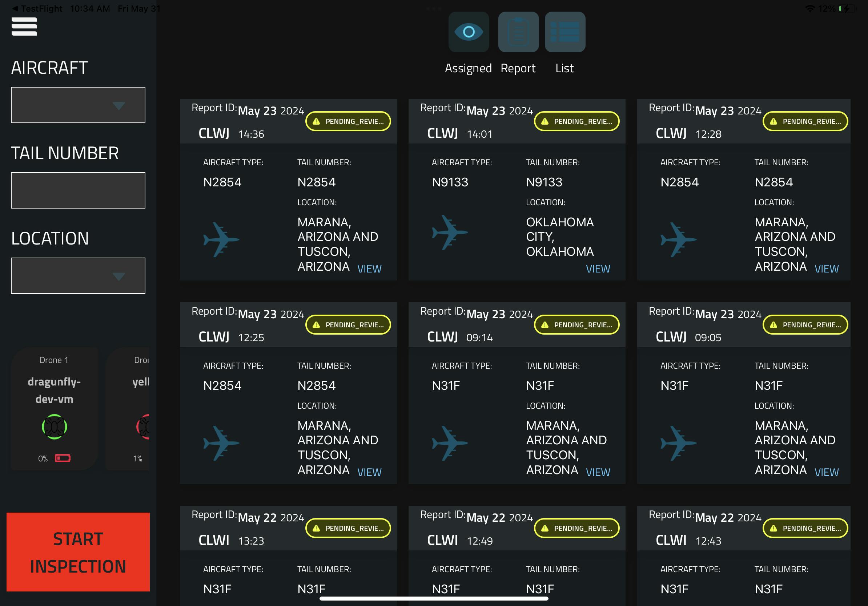Return to TestFlight via status bar

pos(37,8)
